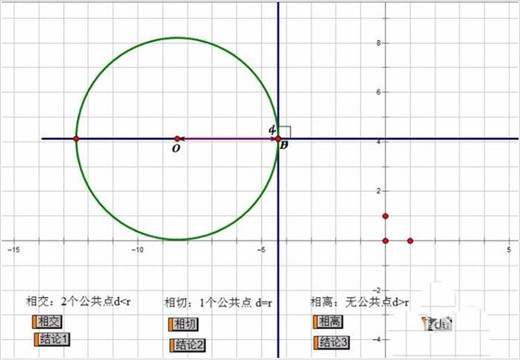Select the purple segment between O and B
The width and height of the screenshot is (520, 360).
228,139
